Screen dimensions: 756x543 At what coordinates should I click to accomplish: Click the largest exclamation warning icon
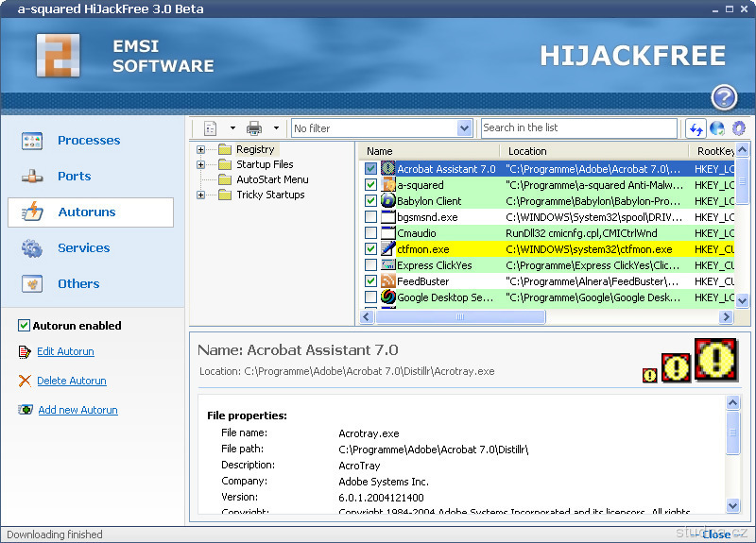coord(715,359)
